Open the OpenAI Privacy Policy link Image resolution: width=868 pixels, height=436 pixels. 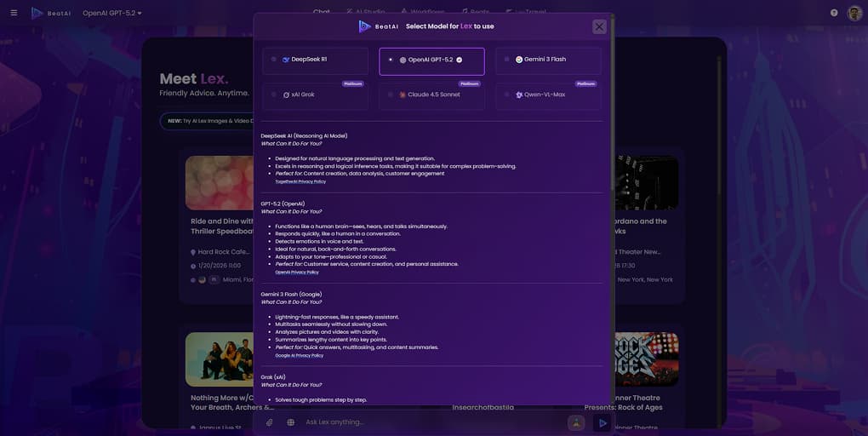pos(296,272)
